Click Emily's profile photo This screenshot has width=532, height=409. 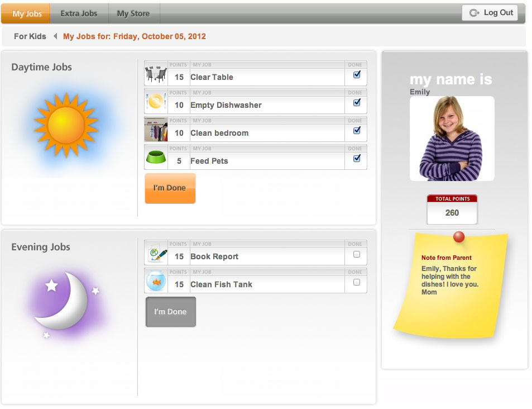[x=452, y=138]
